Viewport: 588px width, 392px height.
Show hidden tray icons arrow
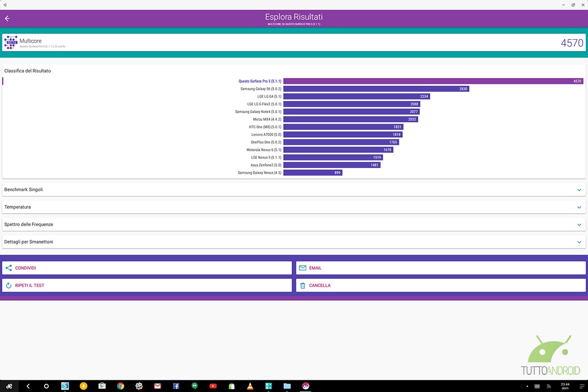tap(527, 386)
